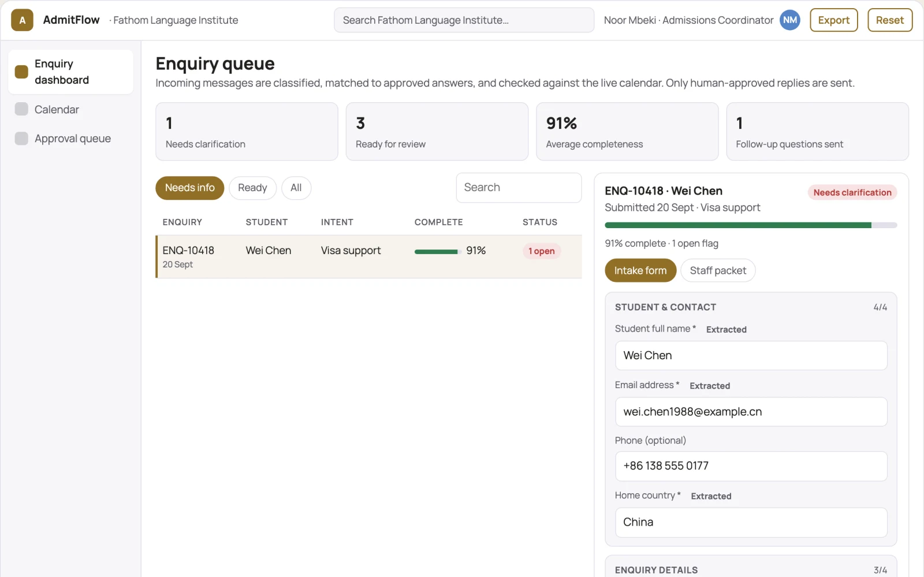Select the Ready filter
The height and width of the screenshot is (577, 924).
click(x=252, y=188)
